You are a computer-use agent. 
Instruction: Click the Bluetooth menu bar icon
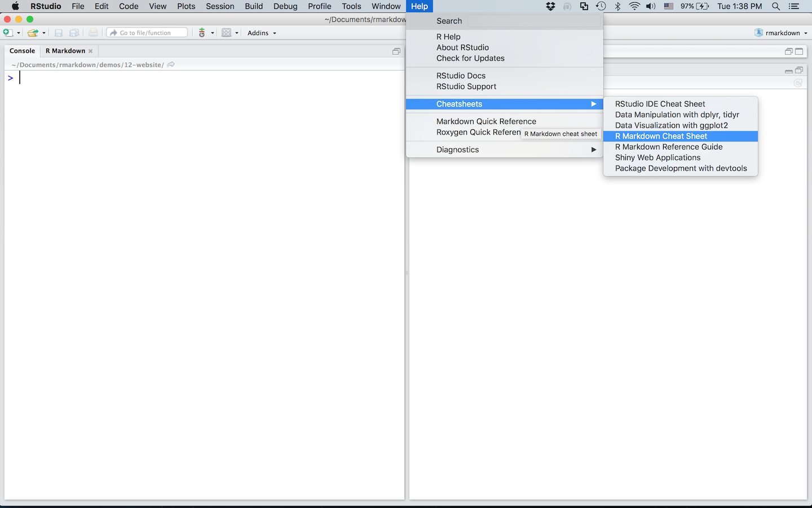click(617, 6)
